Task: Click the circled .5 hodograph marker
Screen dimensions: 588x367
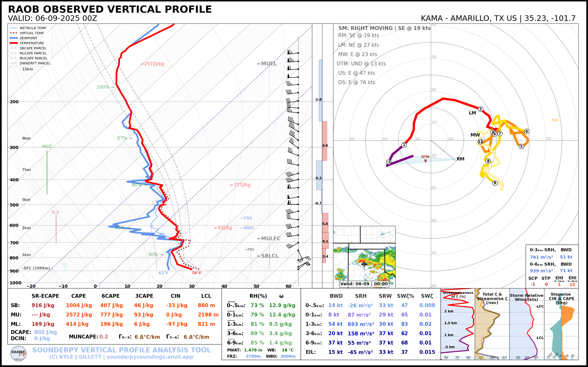Action: click(x=389, y=162)
